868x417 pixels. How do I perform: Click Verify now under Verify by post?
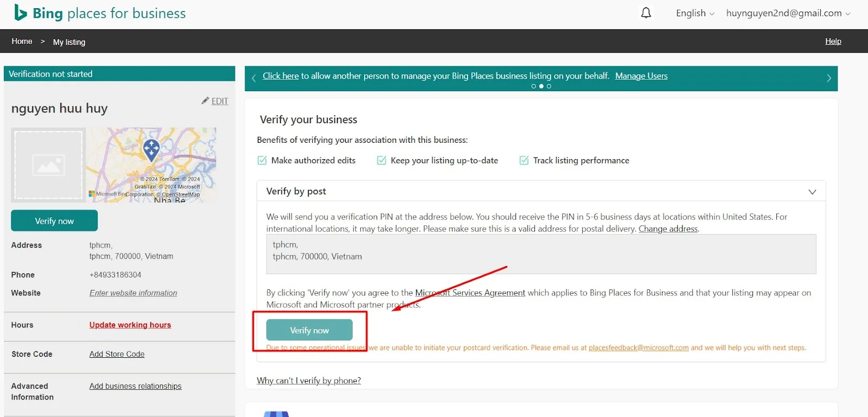click(309, 330)
